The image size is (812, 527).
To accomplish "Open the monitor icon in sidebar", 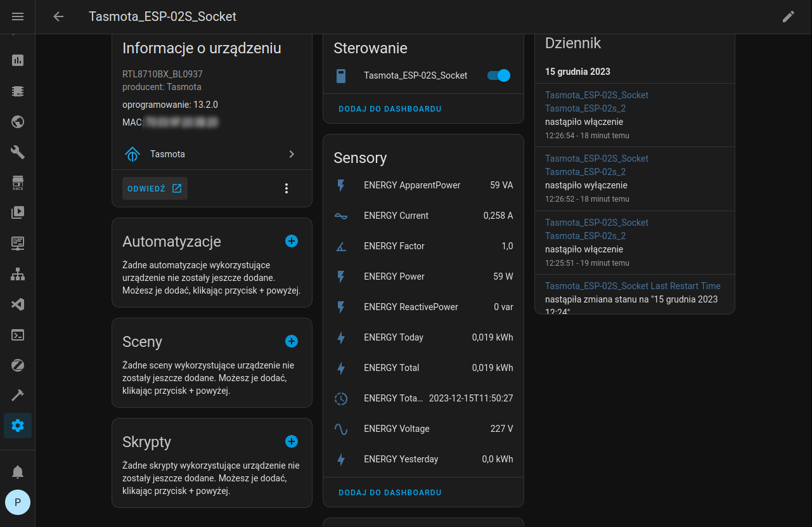I will (18, 243).
